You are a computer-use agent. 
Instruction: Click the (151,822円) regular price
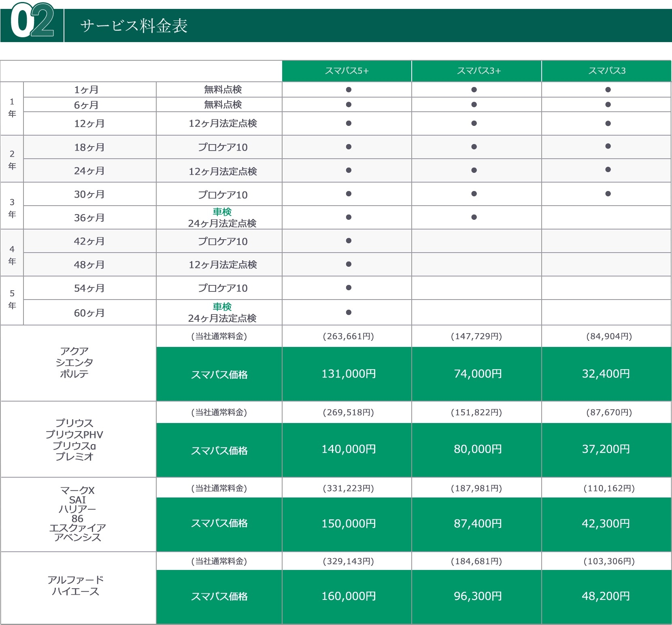tap(476, 412)
